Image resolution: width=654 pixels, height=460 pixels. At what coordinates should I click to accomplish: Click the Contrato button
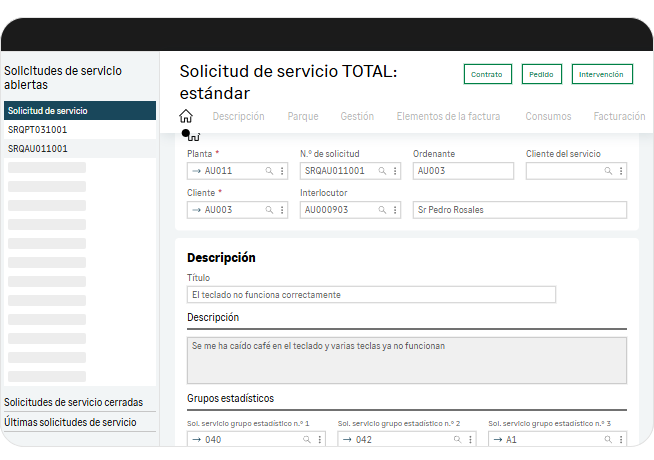click(x=487, y=75)
